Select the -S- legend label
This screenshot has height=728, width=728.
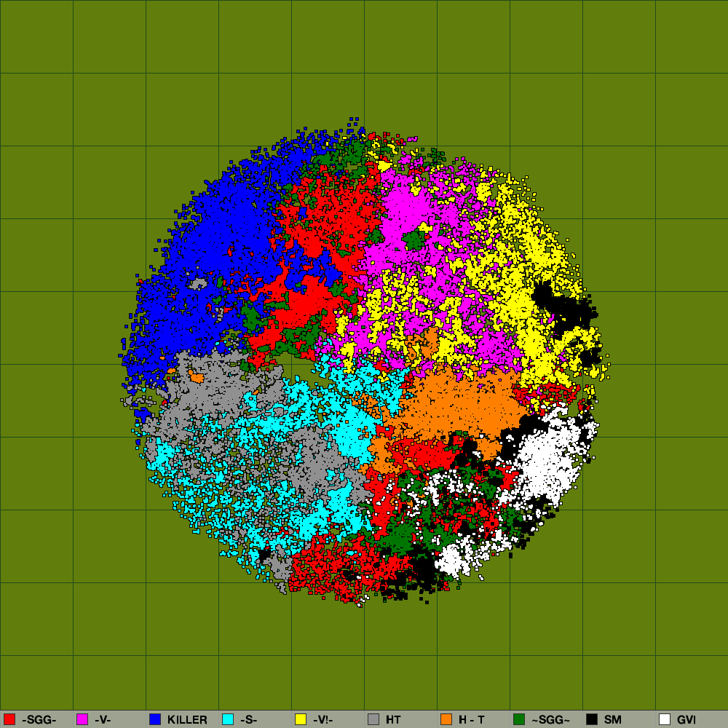[248, 720]
